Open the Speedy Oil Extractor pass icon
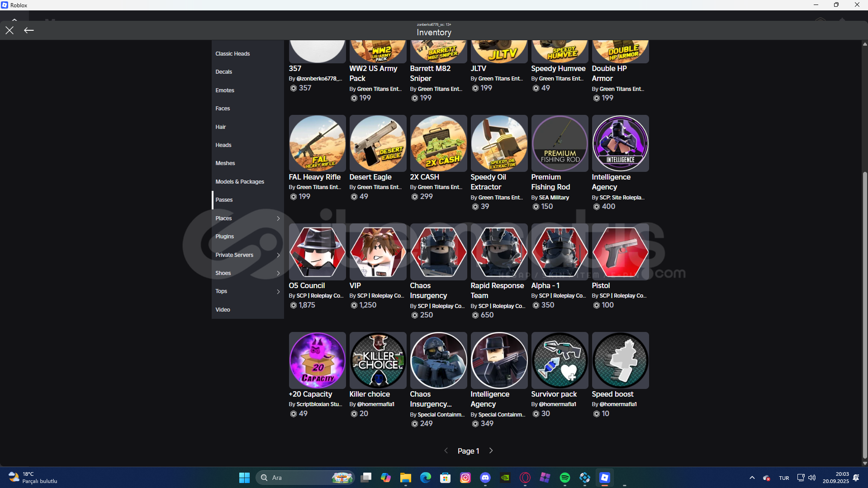The height and width of the screenshot is (488, 868). (499, 143)
